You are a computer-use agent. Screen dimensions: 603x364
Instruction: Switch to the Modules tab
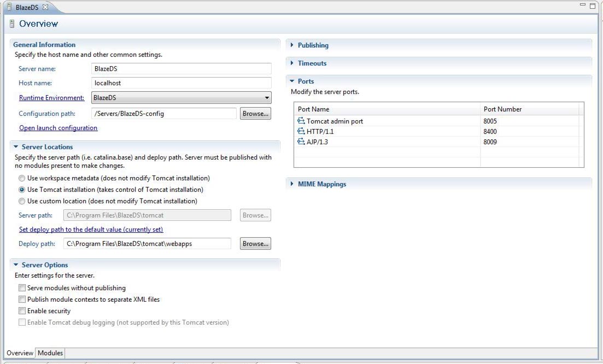pos(50,353)
